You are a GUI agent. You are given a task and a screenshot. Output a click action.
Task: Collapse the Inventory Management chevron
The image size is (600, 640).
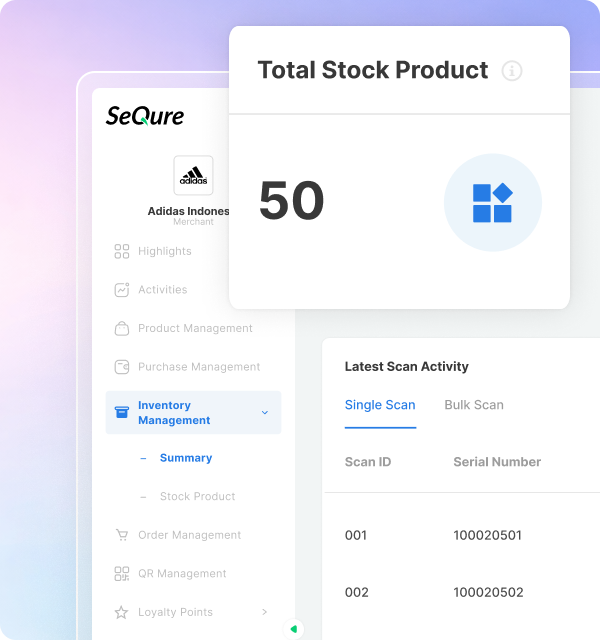(x=264, y=412)
